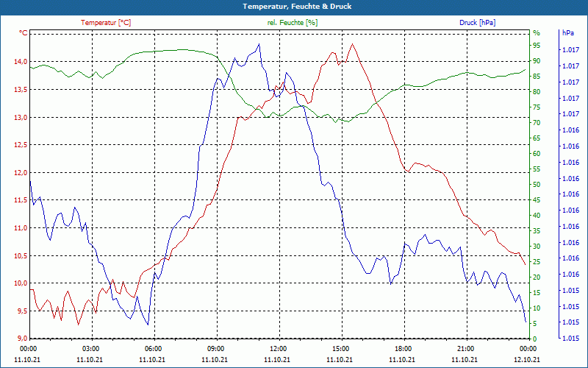Click the 30 tick on green humidity axis
The image size is (588, 368).
tap(537, 247)
